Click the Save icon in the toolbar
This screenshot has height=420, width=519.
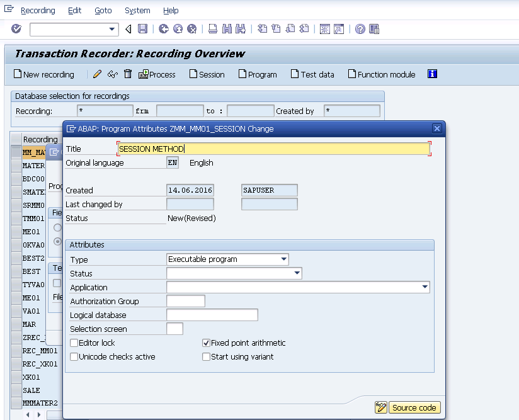tap(144, 29)
